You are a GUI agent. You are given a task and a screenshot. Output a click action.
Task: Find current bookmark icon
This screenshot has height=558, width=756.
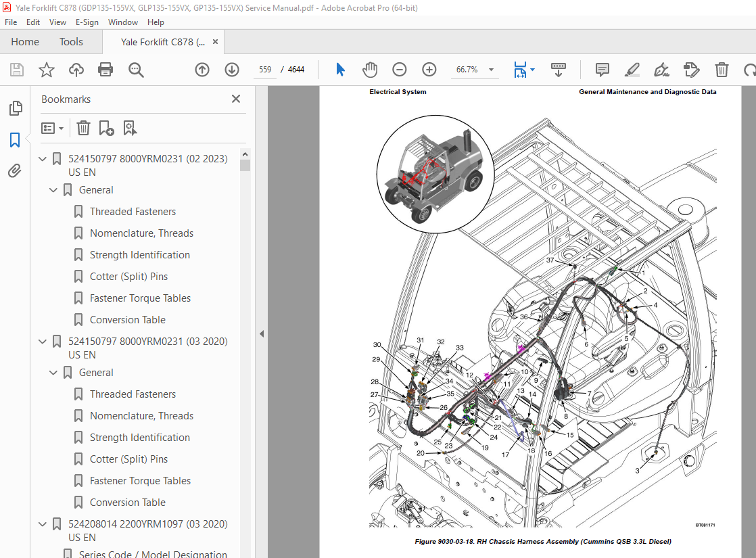pos(130,129)
